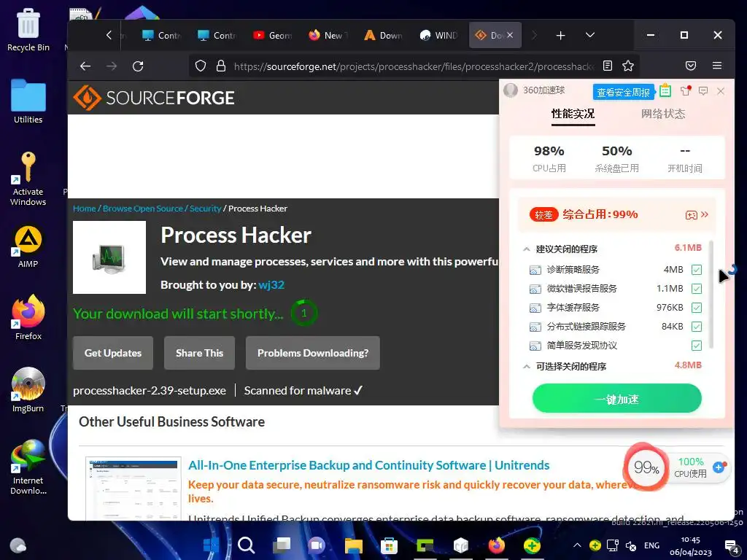Screen dimensions: 747x560
Task: Open taskbar Search
Action: (x=247, y=545)
